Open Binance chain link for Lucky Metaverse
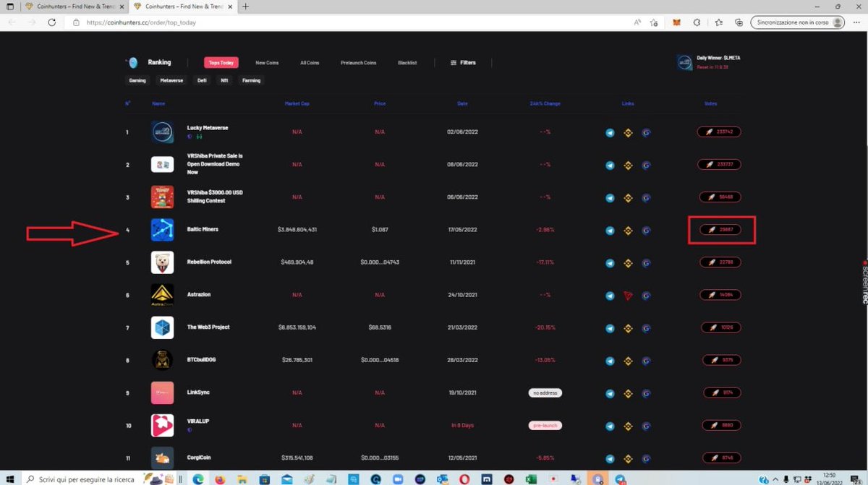Screen dimensions: 868x485 pyautogui.click(x=628, y=133)
